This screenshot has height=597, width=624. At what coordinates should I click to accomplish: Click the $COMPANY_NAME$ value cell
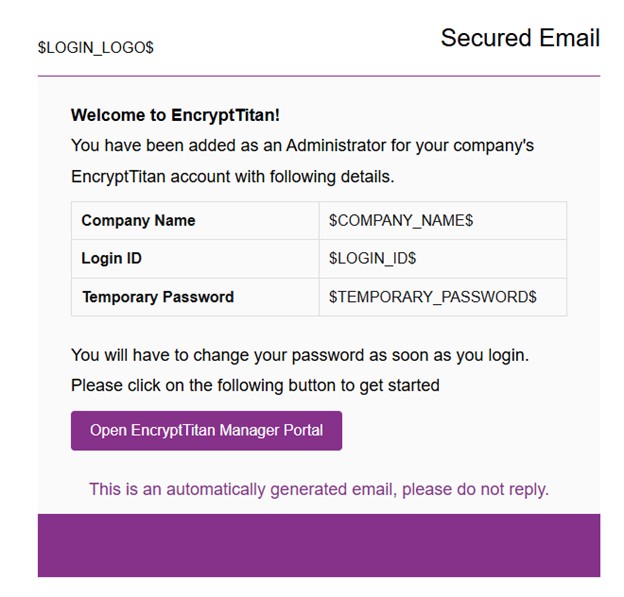click(x=443, y=220)
